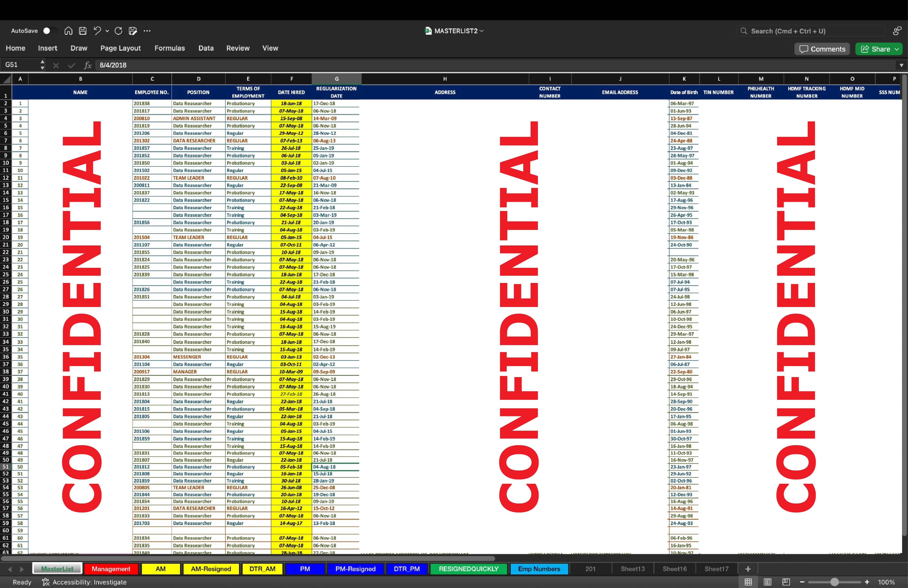This screenshot has width=908, height=588.
Task: Switch to the RESIGNEDQUICKLY sheet tab
Action: click(x=469, y=569)
